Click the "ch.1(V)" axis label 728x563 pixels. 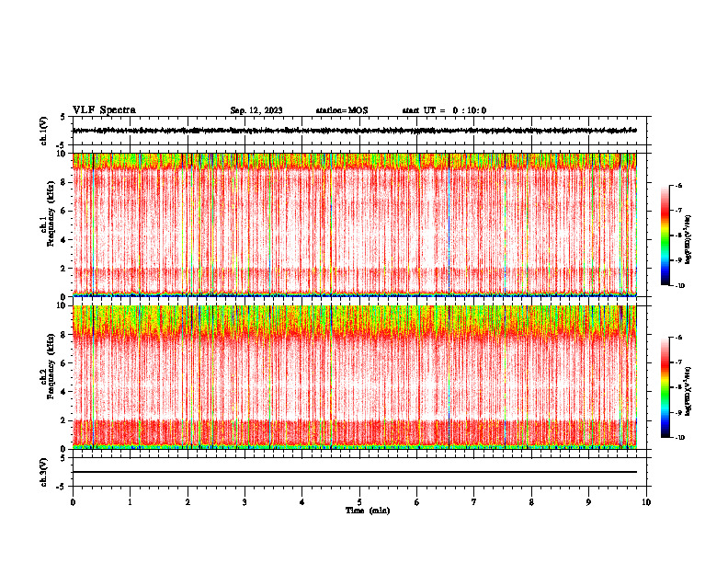tap(44, 131)
